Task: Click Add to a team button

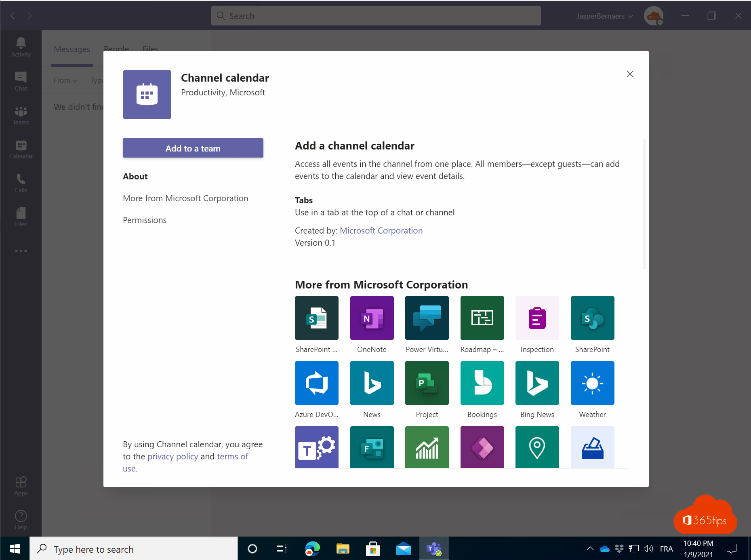Action: (x=193, y=148)
